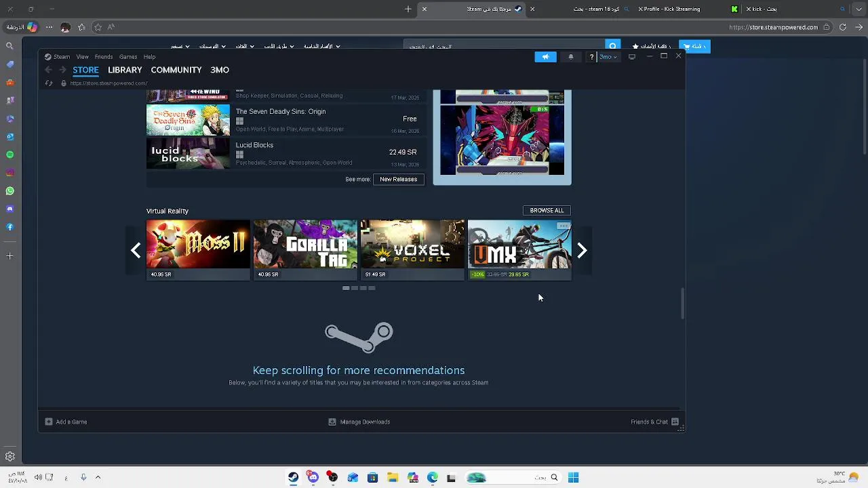Open the Games menu in Steam
The width and height of the screenshot is (868, 488).
(x=128, y=57)
